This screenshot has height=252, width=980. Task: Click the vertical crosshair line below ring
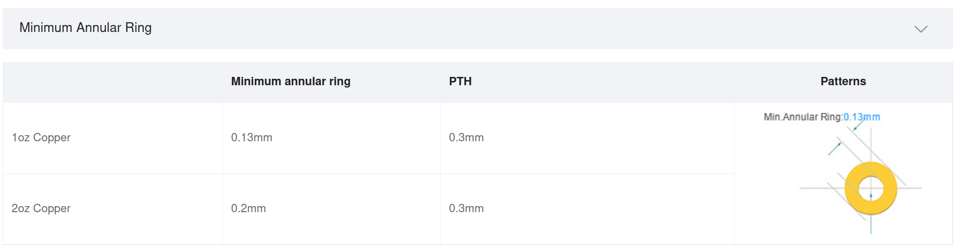click(x=871, y=224)
